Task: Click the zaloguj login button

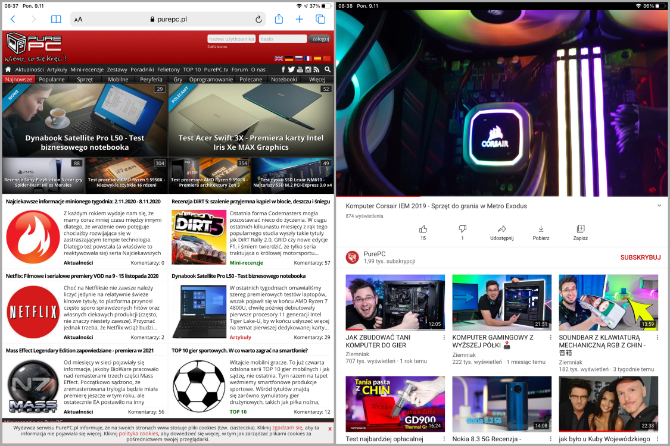Action: coord(319,39)
